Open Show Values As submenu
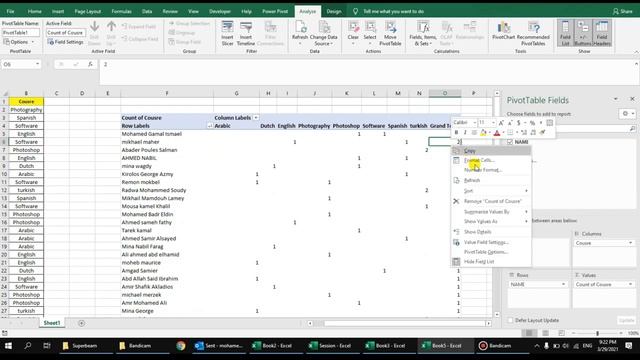 (491, 221)
